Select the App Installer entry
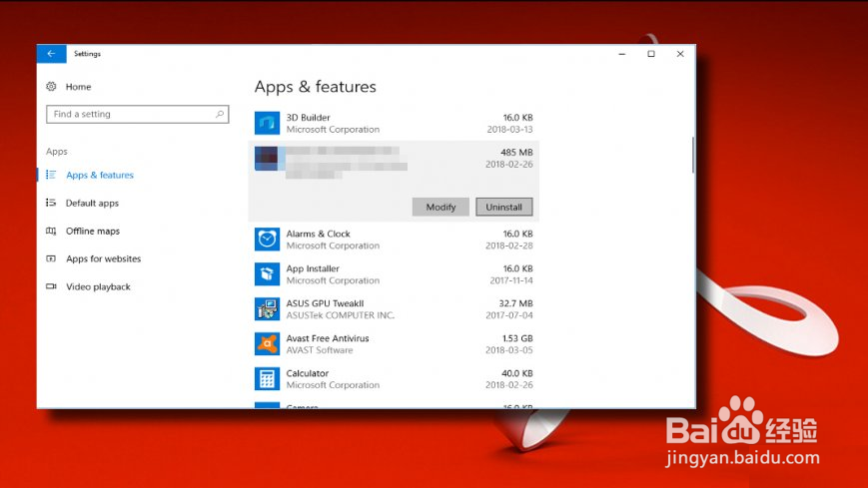This screenshot has height=488, width=868. point(313,268)
